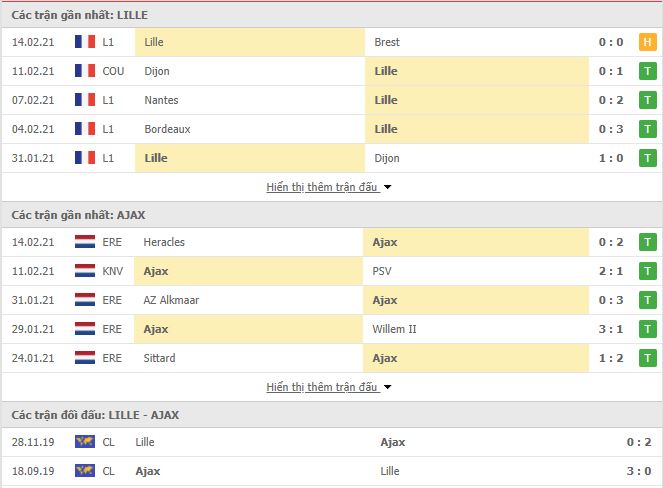Click the date 28.11.19
This screenshot has width=663, height=488.
coord(33,442)
